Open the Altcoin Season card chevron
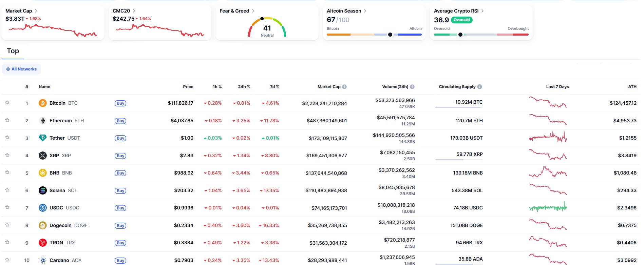 pyautogui.click(x=365, y=11)
